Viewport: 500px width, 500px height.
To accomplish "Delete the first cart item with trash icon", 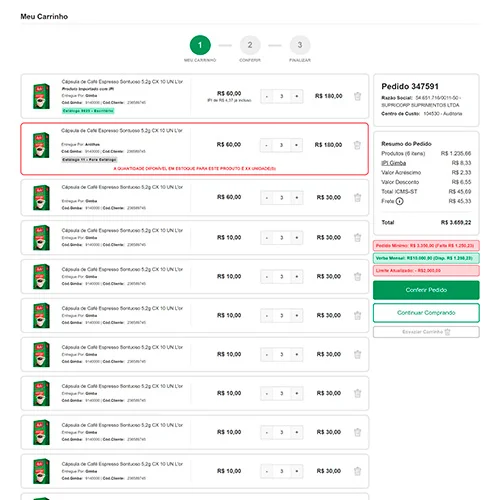I will coord(357,96).
